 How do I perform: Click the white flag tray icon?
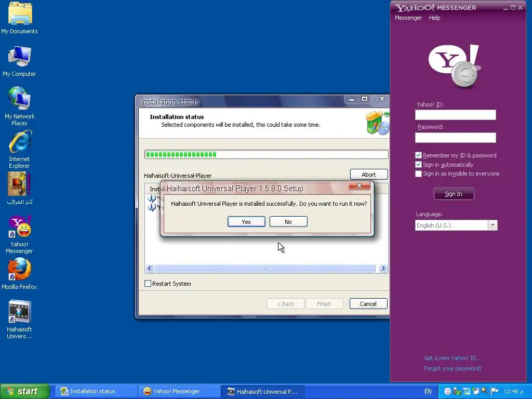click(495, 391)
